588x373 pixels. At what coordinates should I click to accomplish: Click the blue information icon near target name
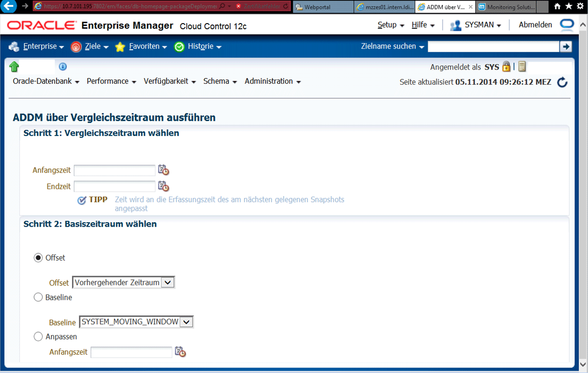[63, 67]
